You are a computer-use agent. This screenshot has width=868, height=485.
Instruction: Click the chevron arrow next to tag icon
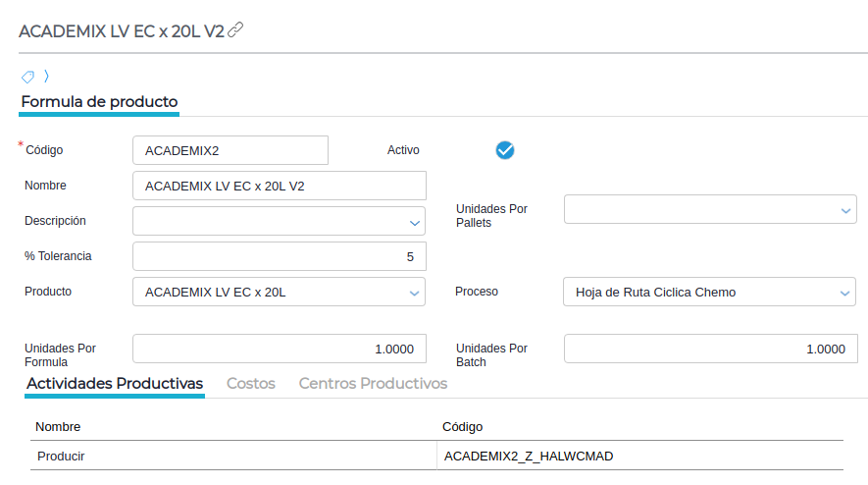pos(46,76)
